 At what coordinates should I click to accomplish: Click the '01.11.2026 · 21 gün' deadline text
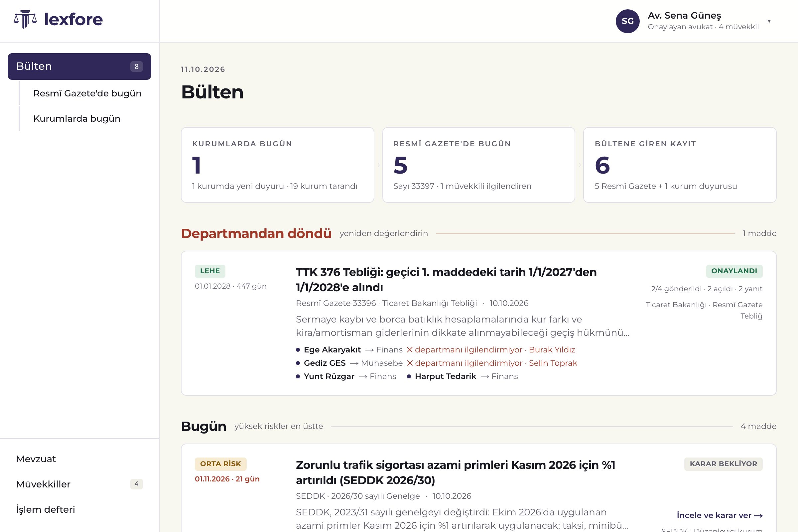pos(227,479)
